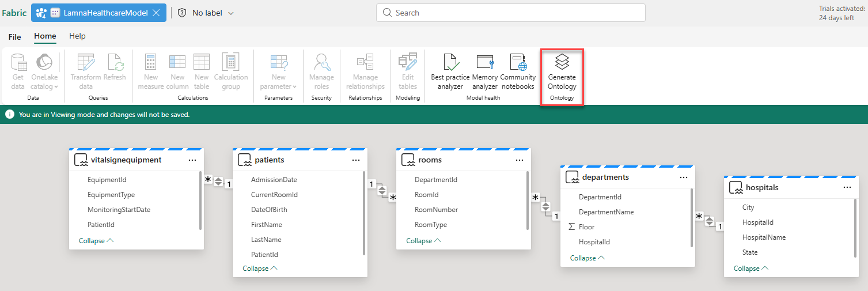Click the Generate Ontology ribbon button
Screen dimensions: 868x291
[562, 72]
